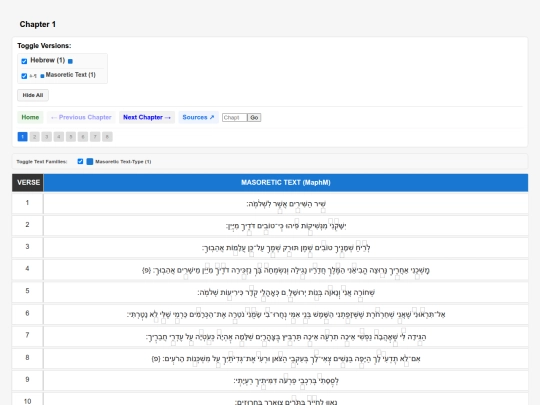Image resolution: width=540 pixels, height=405 pixels.
Task: Select chapter 8 in pagination
Action: tap(107, 137)
